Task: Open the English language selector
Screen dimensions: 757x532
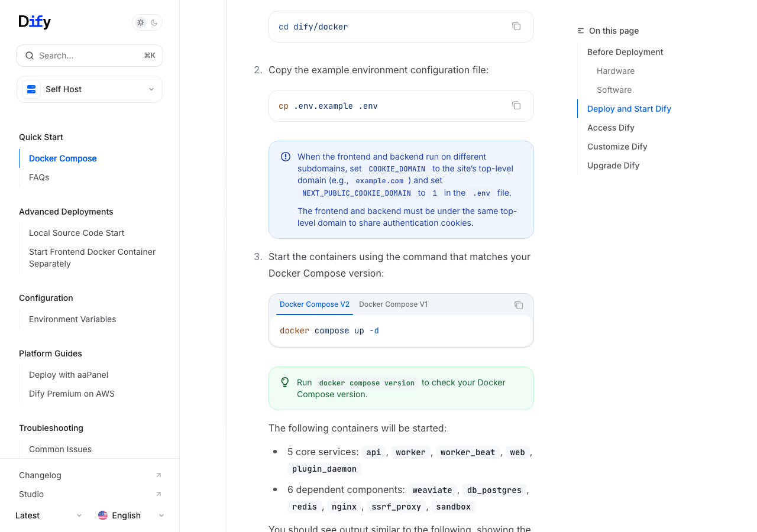Action: click(131, 515)
